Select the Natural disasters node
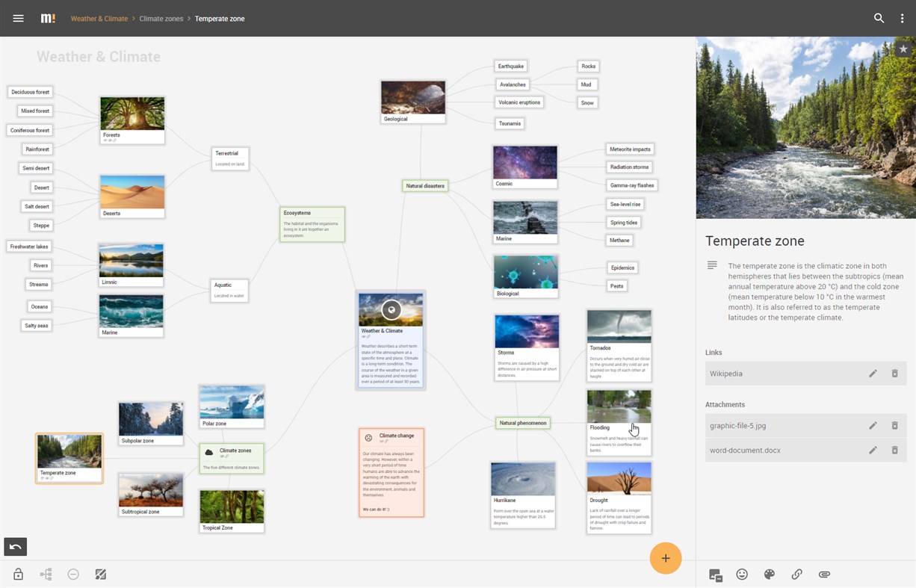The height and width of the screenshot is (588, 916). click(425, 186)
